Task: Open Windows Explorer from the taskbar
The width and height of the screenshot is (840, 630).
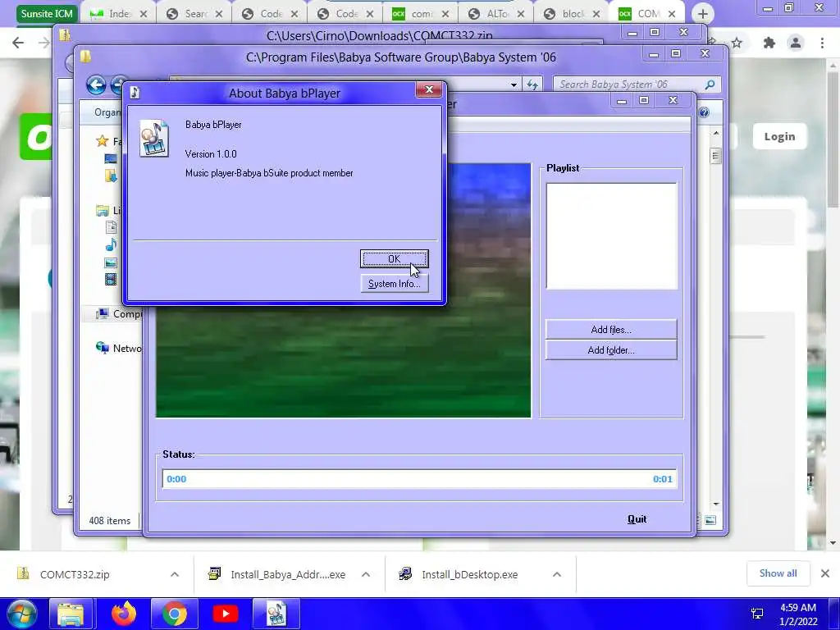Action: [71, 614]
